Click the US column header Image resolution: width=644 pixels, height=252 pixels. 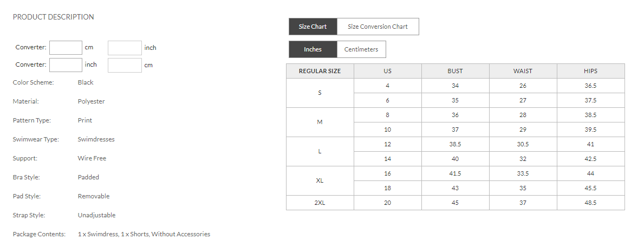coord(387,71)
